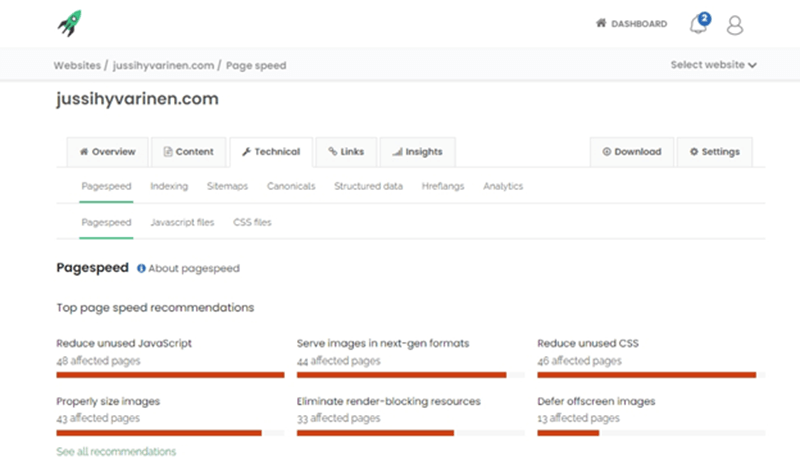Click the 48 affected pages text
This screenshot has width=800, height=473.
point(98,361)
